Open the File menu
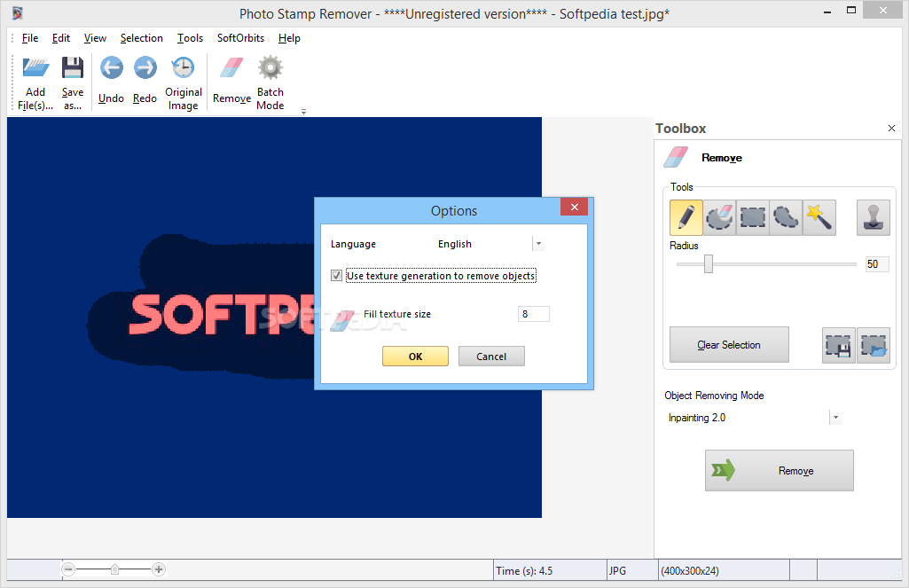Screen dimensions: 909x588 (x=29, y=38)
